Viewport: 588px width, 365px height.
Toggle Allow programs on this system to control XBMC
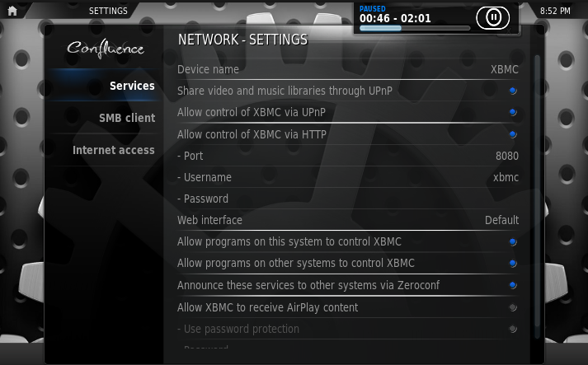click(512, 242)
